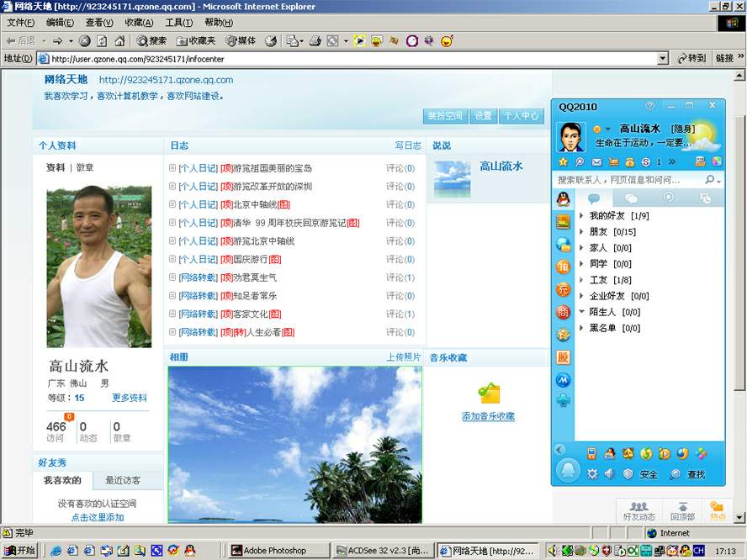Click 装扮空间 button

point(445,116)
